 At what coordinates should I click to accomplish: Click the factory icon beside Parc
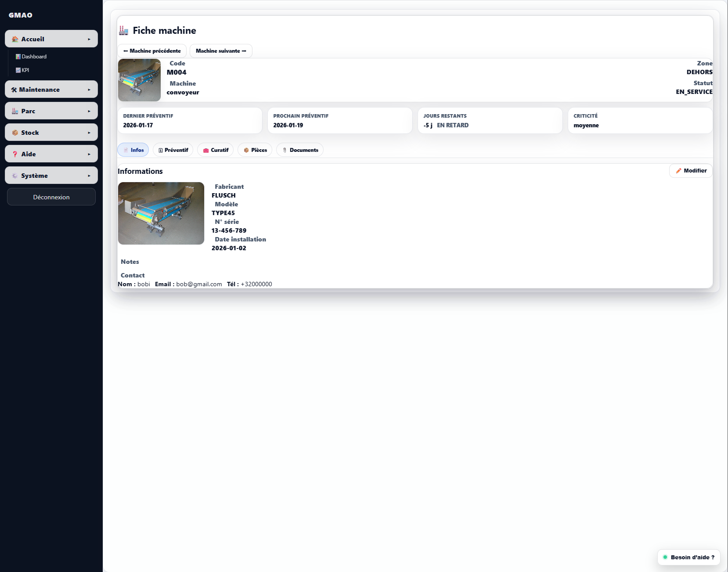[15, 111]
